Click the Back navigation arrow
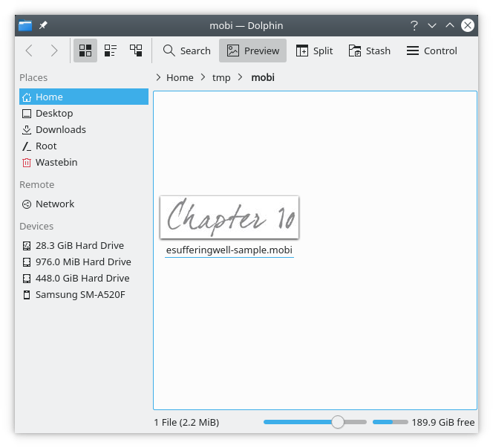The width and height of the screenshot is (493, 448). coord(29,51)
